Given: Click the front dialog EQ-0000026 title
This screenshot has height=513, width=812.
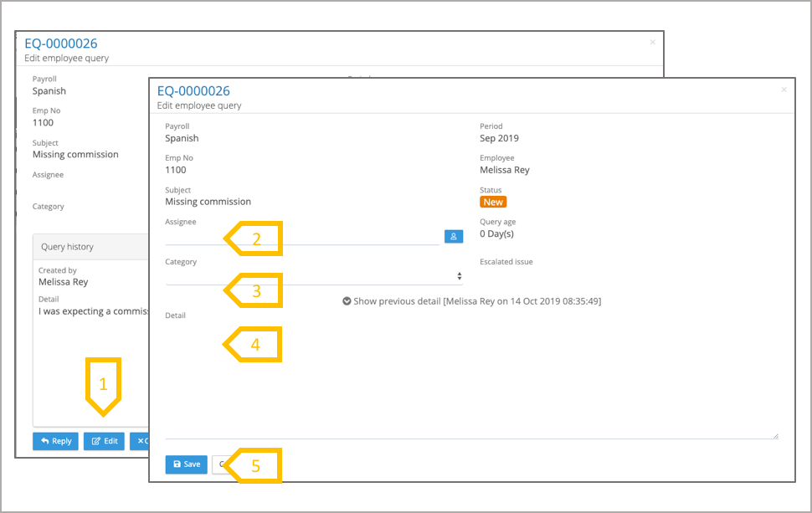Looking at the screenshot, I should pos(193,91).
